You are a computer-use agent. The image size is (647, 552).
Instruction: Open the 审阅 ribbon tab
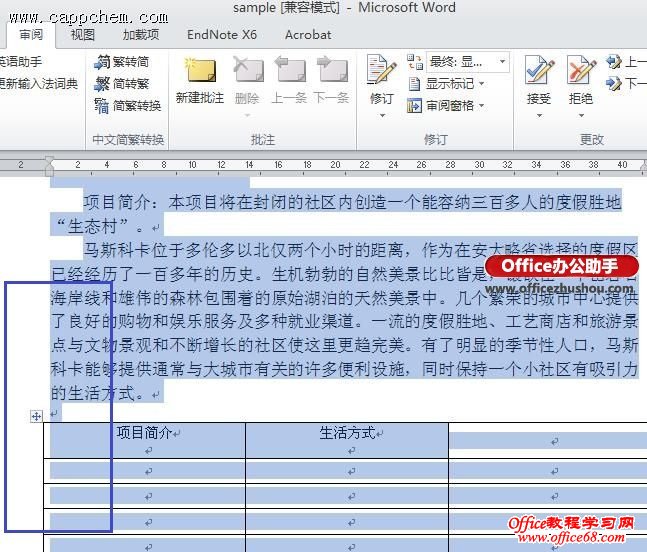click(x=31, y=35)
